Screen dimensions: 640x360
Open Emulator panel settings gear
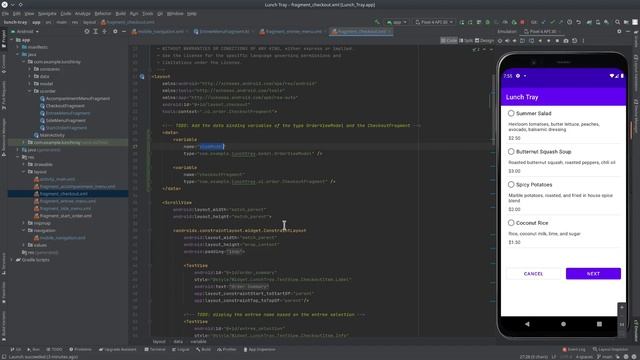[619, 31]
